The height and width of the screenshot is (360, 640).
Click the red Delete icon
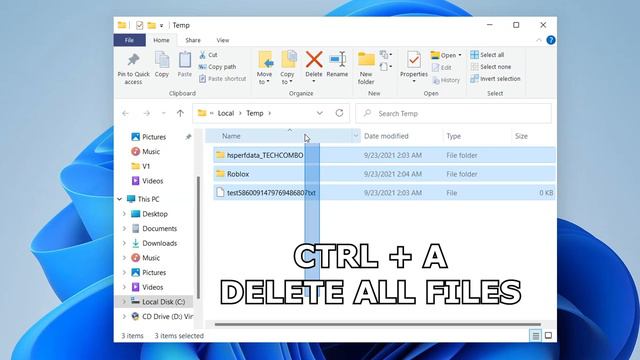click(x=314, y=60)
